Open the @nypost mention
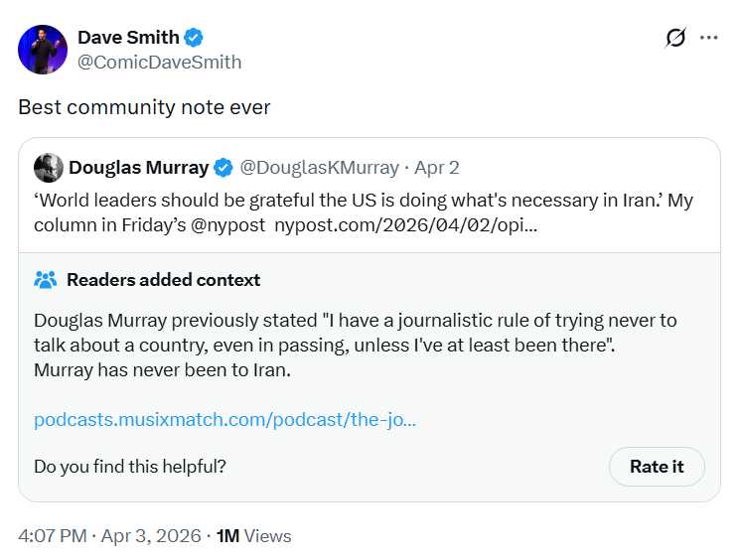Viewport: 739px width, 560px height. [235, 225]
